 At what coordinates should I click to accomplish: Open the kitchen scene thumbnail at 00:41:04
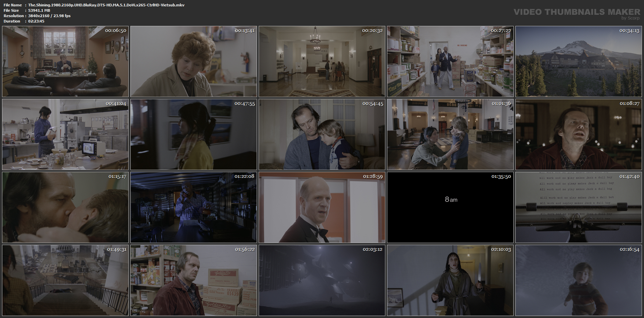point(65,134)
